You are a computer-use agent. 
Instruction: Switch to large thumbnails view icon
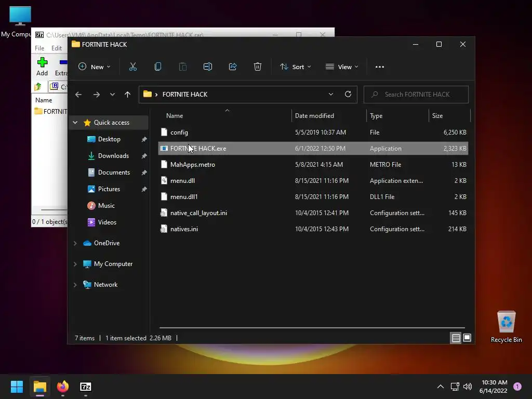[467, 338]
